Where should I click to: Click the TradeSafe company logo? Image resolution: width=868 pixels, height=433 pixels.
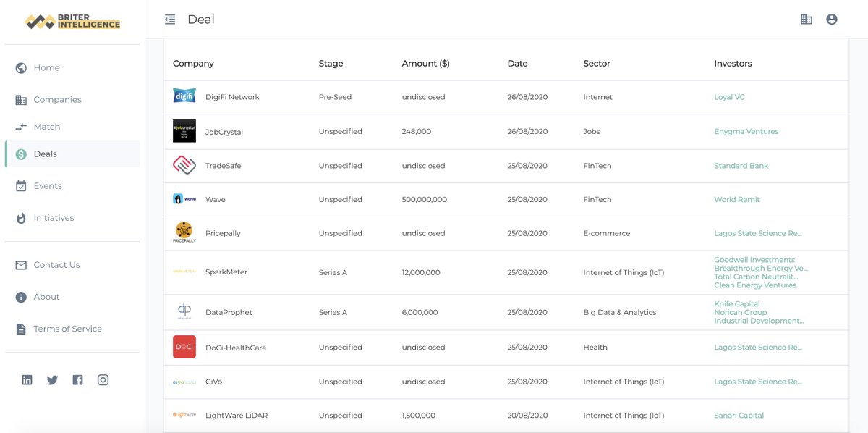[x=184, y=166]
